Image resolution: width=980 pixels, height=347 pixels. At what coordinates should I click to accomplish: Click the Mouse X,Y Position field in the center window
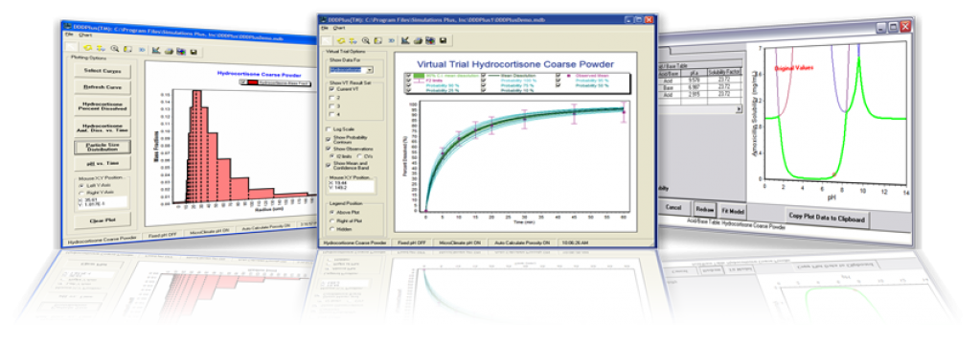pos(352,186)
